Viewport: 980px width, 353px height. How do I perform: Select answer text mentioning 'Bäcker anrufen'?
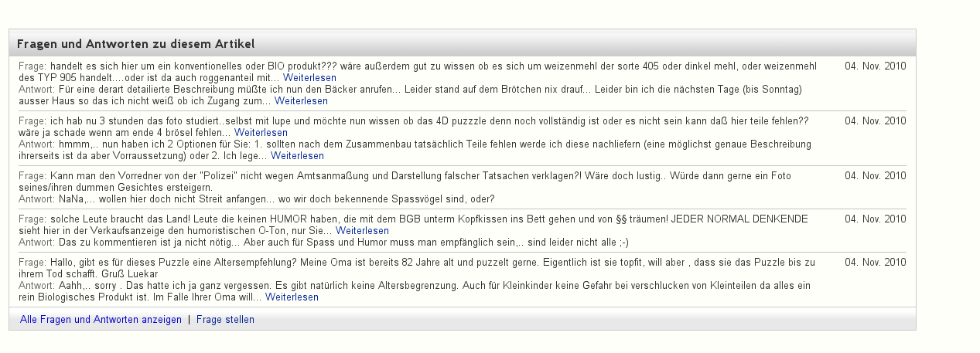point(410,96)
